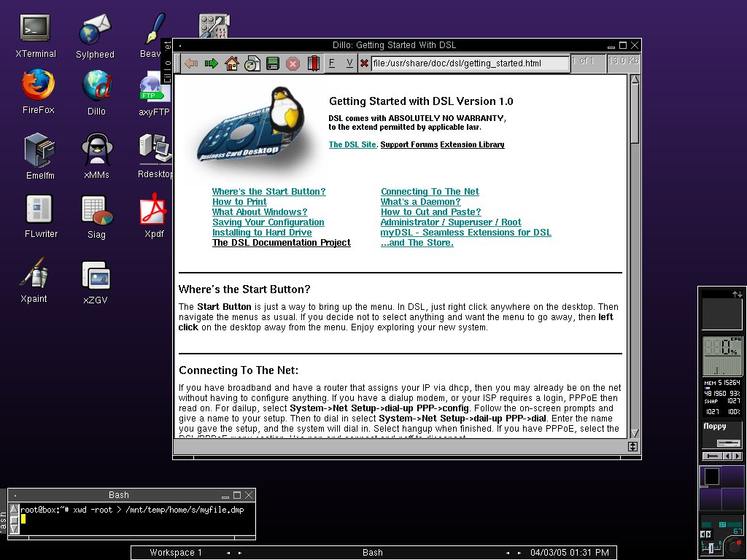Screen dimensions: 747x560
Task: Click dock mount left arrow
Action: click(727, 456)
